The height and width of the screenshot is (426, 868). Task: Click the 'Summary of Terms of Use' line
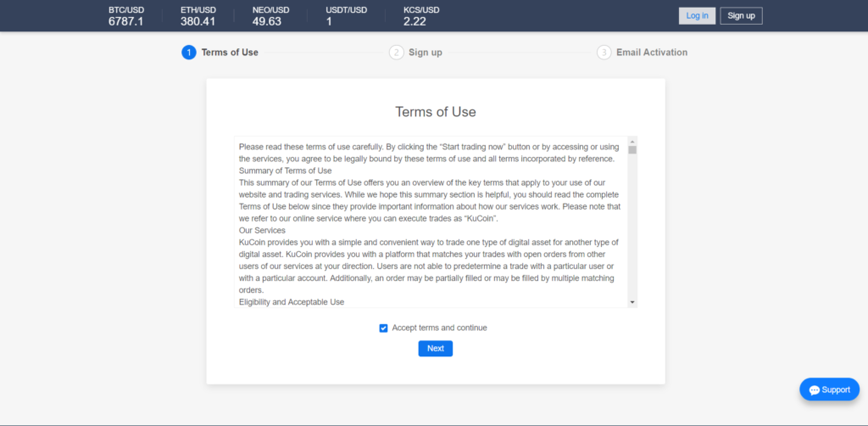285,171
